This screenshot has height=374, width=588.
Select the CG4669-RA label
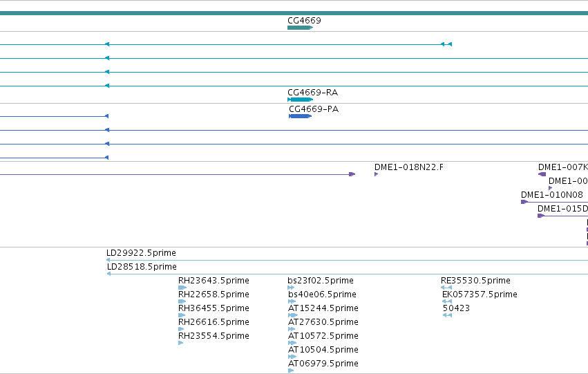313,92
